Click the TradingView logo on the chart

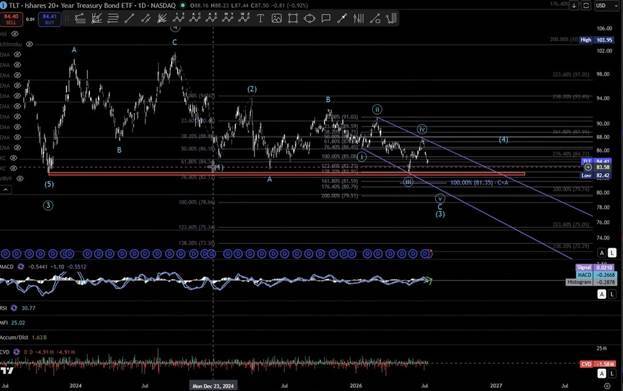click(x=7, y=371)
